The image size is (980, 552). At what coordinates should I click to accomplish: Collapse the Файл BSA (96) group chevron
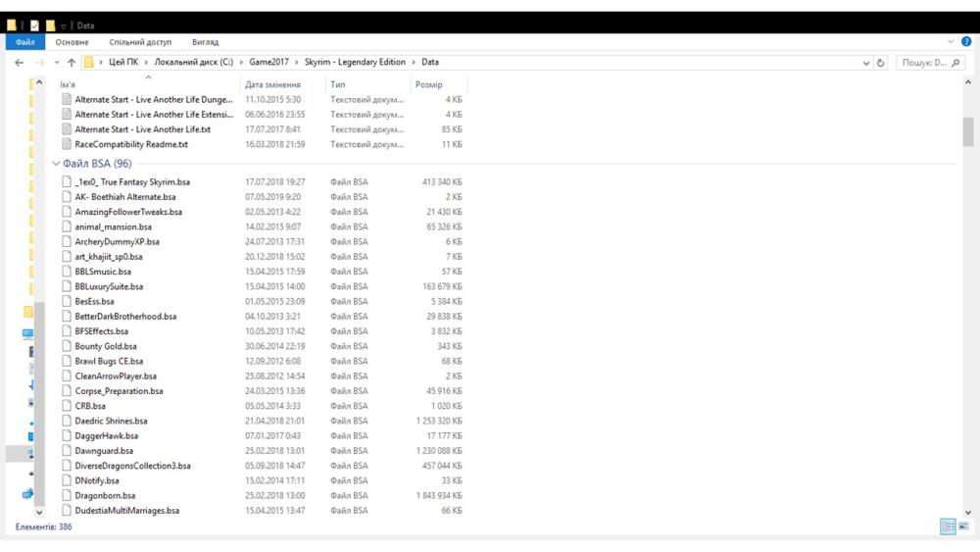point(56,164)
